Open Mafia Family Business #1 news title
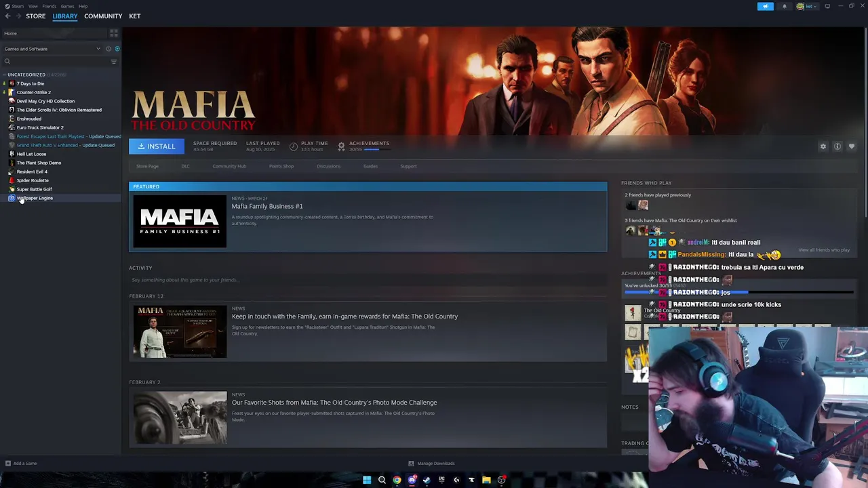This screenshot has width=868, height=488. (267, 206)
